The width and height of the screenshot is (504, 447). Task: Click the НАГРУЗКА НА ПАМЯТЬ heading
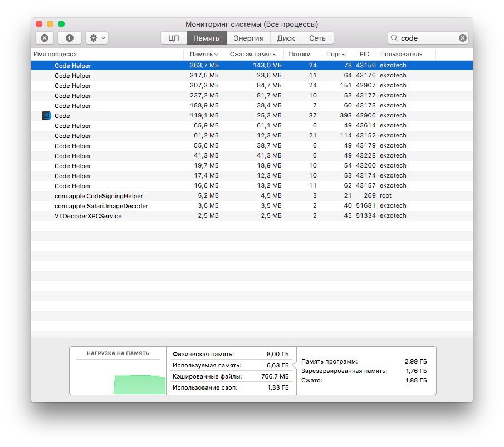point(118,353)
